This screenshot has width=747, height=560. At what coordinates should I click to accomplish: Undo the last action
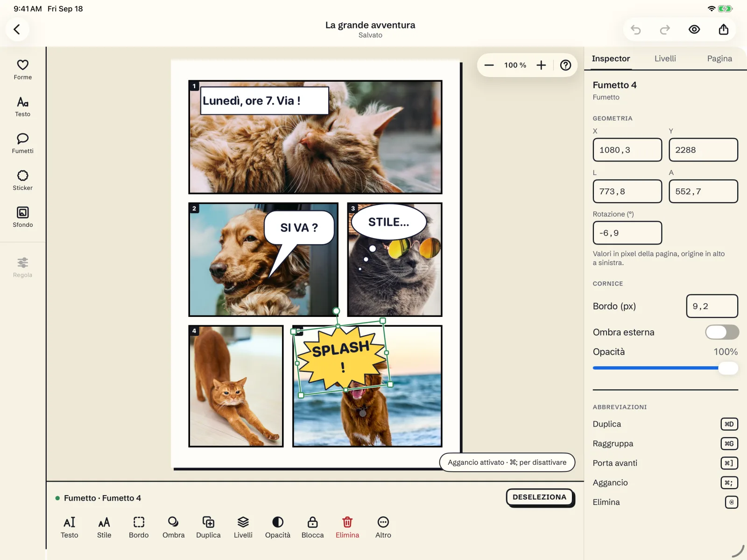pos(636,29)
